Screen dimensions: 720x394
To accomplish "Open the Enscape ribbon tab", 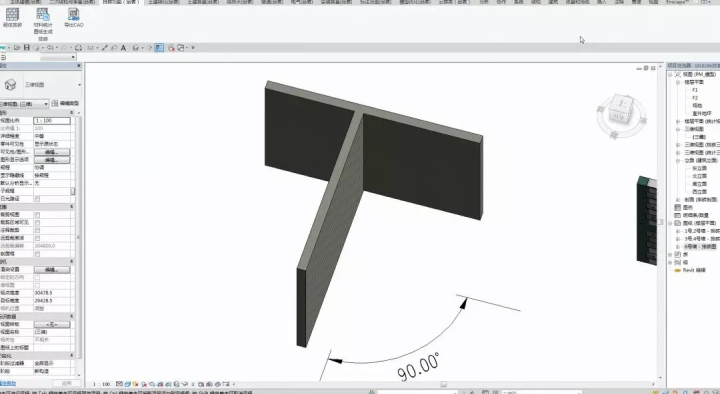I will [678, 2].
